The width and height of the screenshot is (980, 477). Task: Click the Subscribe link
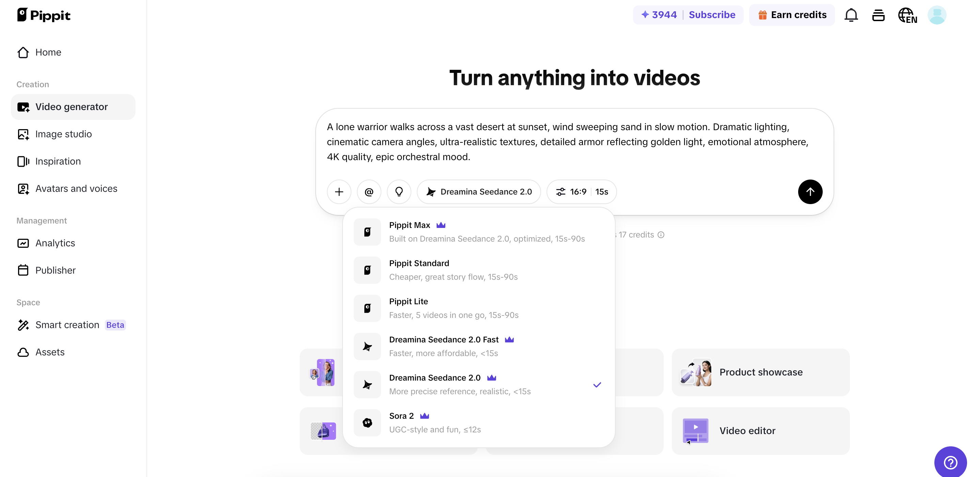point(712,14)
